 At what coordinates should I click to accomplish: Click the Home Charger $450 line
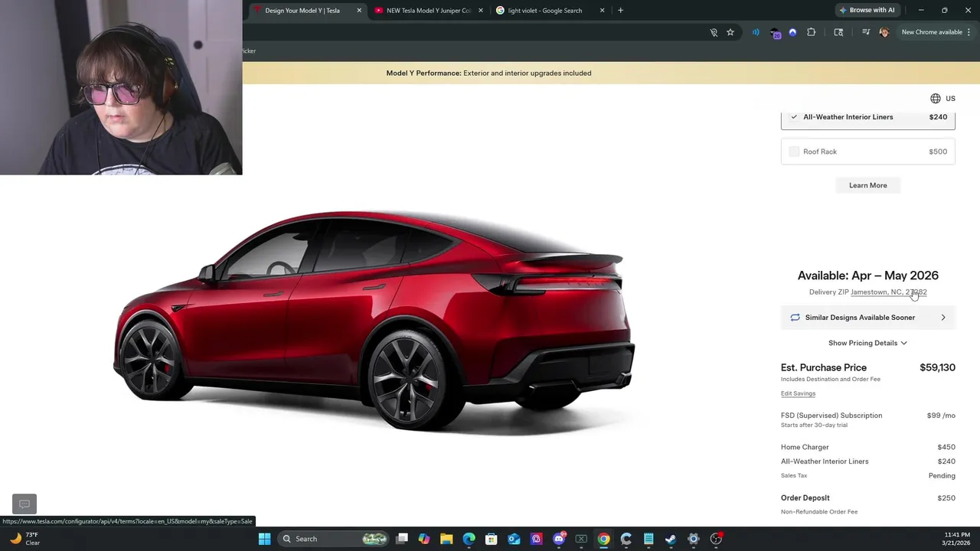point(867,447)
